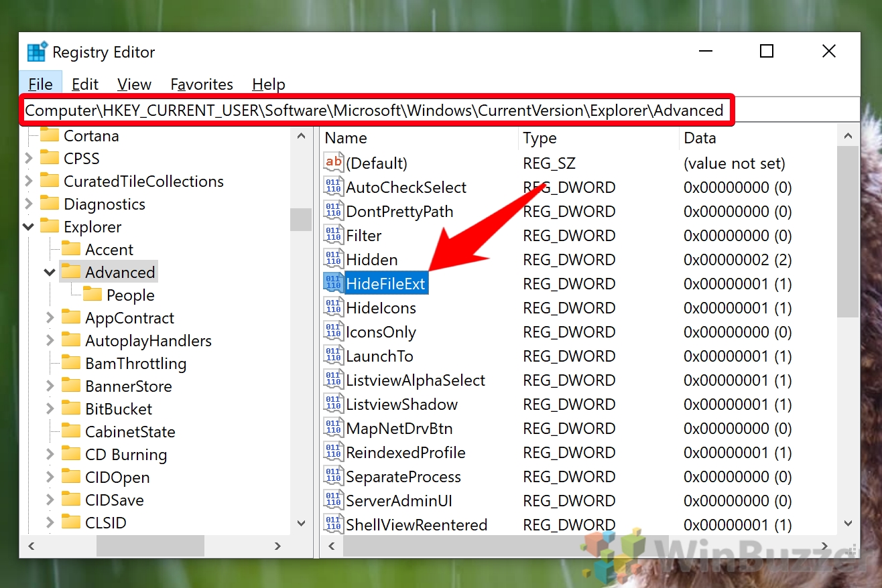Viewport: 882px width, 588px height.
Task: Click the down arrow on the values scrollbar
Action: [848, 524]
